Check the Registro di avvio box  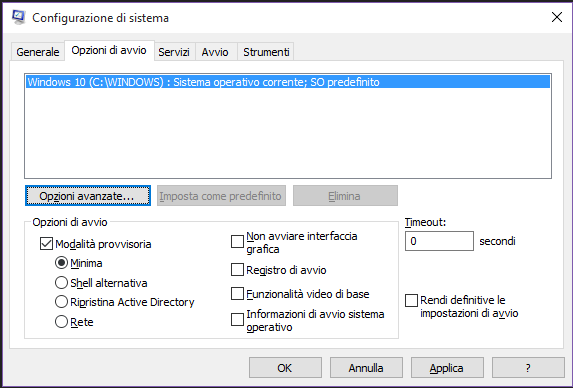[237, 270]
